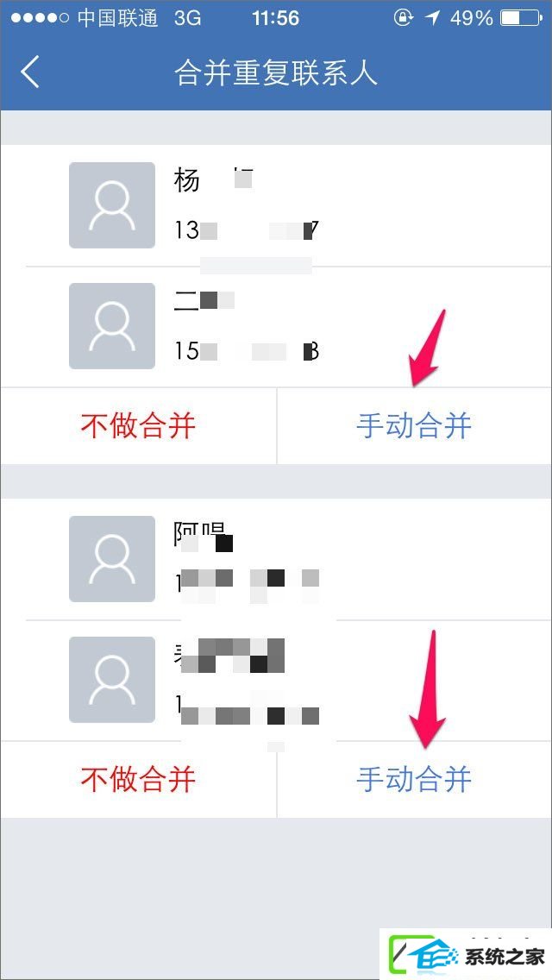
Task: Select the phone number starting with 15
Action: coord(247,351)
